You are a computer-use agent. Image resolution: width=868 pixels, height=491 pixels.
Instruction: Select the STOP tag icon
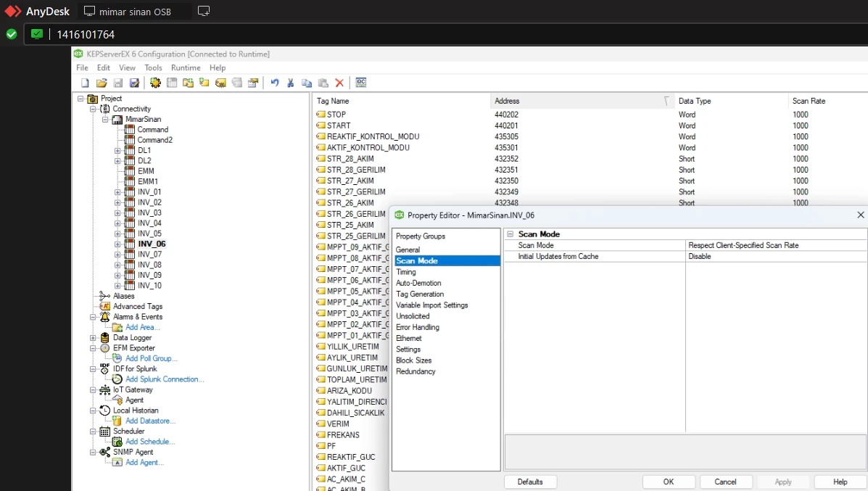point(321,115)
